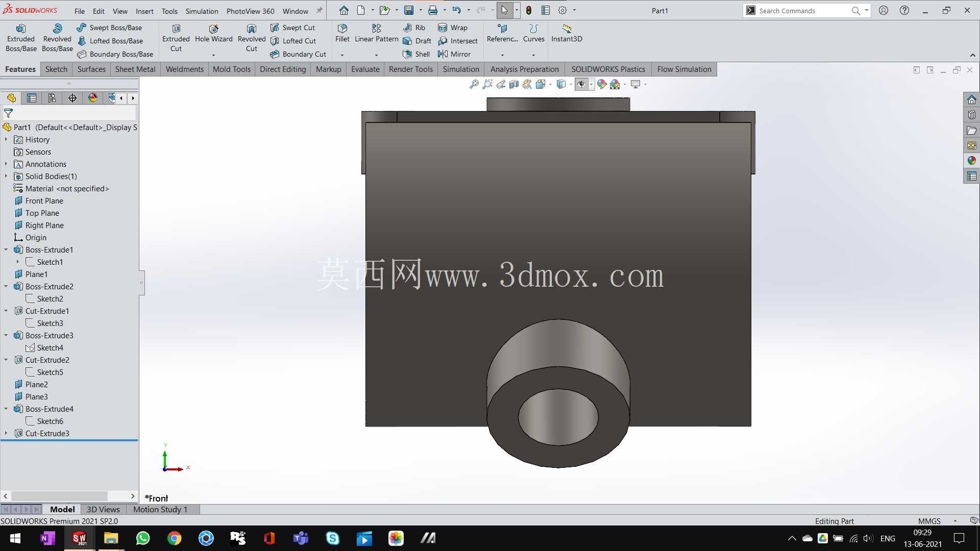Switch to the Sketch tab
This screenshot has height=551, width=980.
[56, 69]
